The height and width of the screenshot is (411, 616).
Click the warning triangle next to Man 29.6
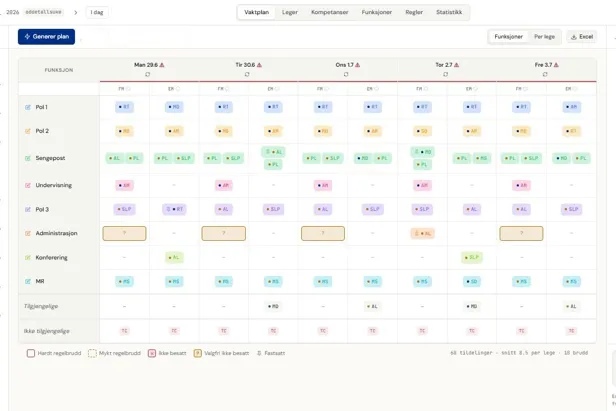pyautogui.click(x=162, y=65)
